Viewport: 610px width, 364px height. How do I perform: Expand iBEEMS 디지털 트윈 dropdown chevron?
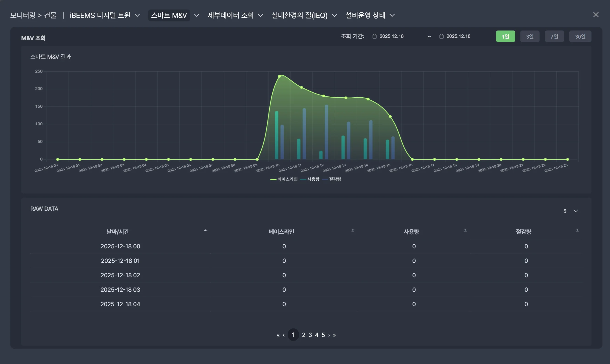pos(137,15)
